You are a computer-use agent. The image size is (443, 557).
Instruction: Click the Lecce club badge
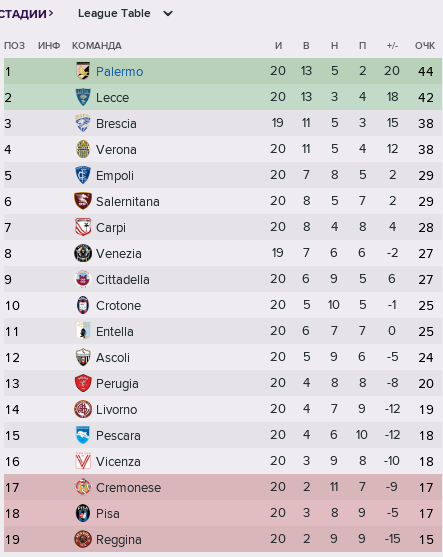tap(83, 97)
